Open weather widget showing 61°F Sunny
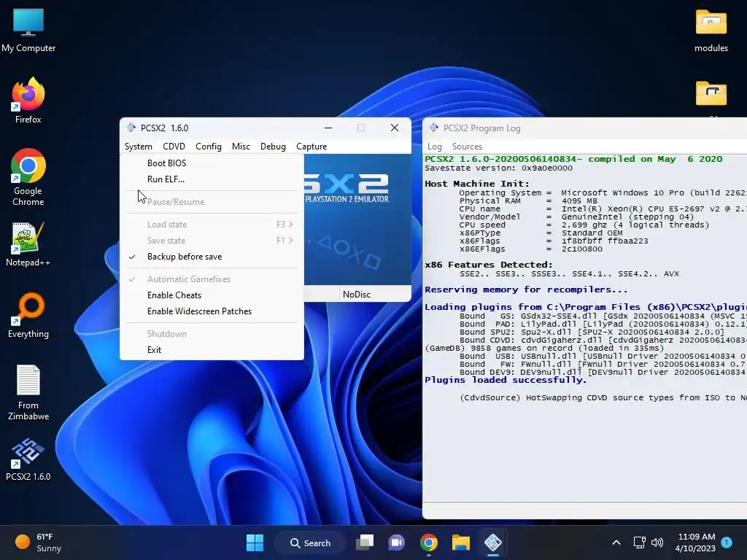The image size is (747, 560). [38, 542]
